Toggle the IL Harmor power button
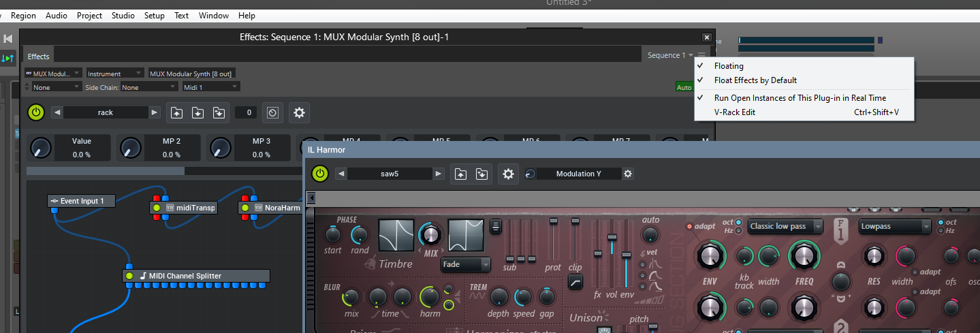The height and width of the screenshot is (333, 980). click(x=320, y=174)
